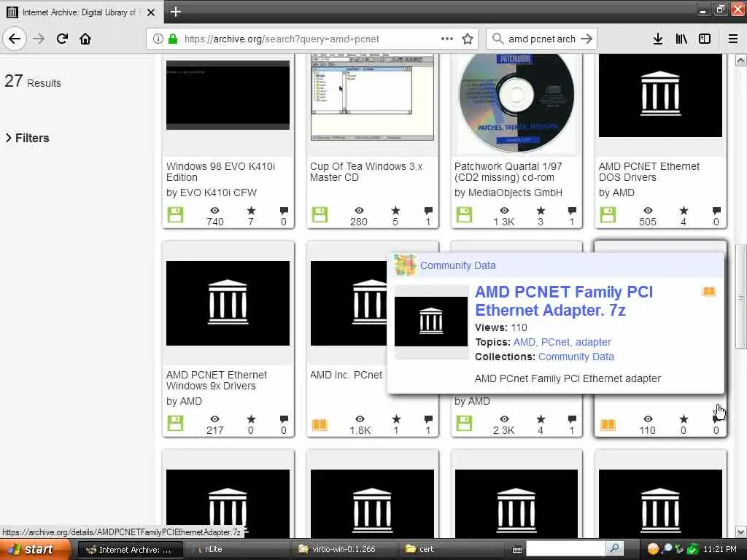Viewport: 747px width, 560px height.
Task: Click floppy software icon on Windows 98 EVO card
Action: [x=175, y=215]
